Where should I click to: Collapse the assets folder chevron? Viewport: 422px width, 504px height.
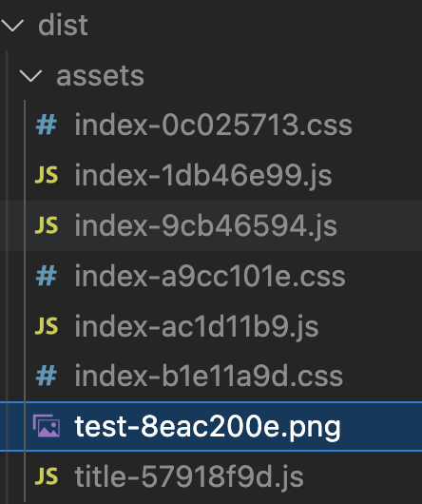(x=30, y=76)
